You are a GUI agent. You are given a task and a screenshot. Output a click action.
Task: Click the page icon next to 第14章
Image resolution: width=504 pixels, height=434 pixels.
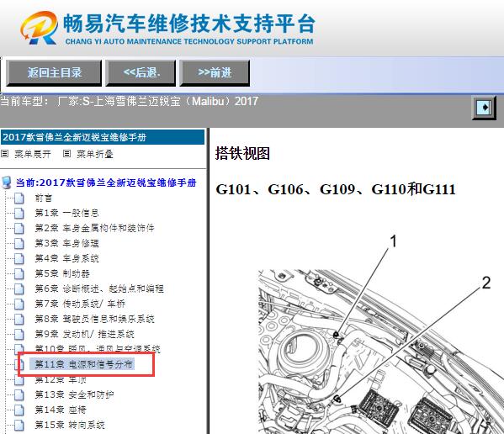(19, 410)
